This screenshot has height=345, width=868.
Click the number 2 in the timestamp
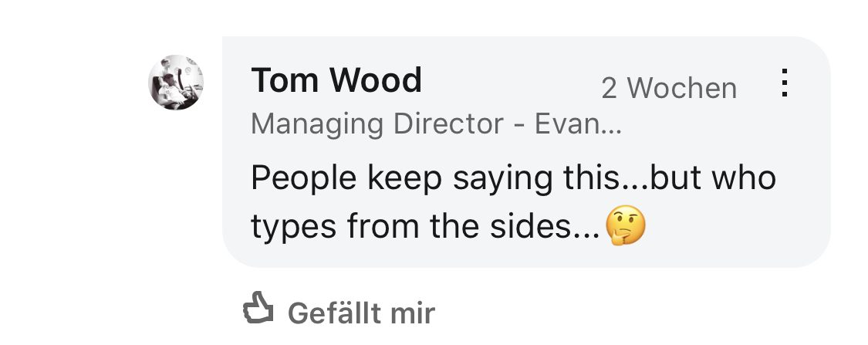coord(610,89)
